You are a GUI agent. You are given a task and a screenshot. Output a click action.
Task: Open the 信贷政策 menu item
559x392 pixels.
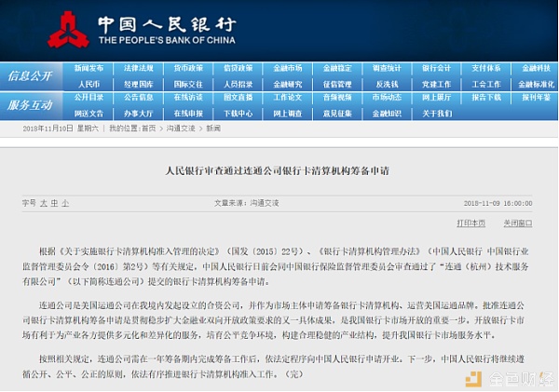(238, 68)
